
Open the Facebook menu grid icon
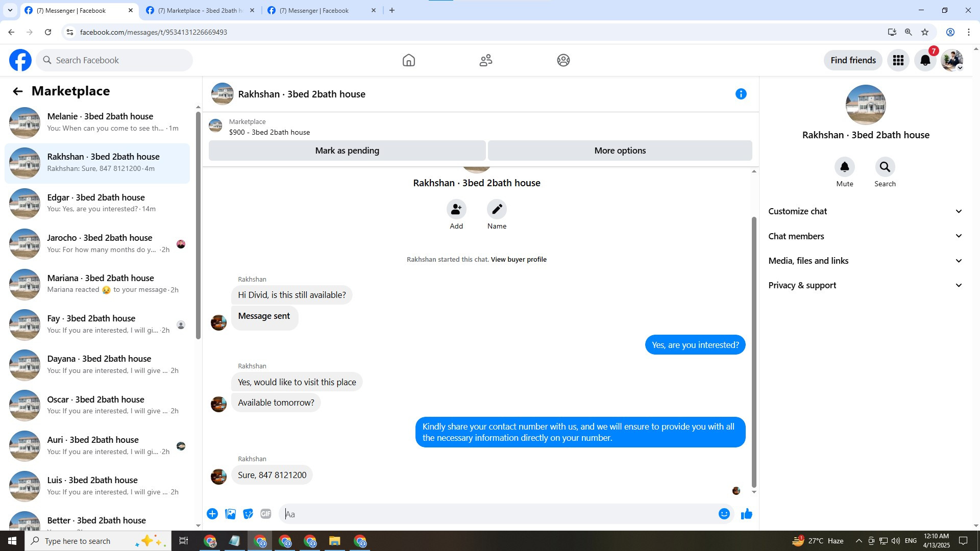898,60
